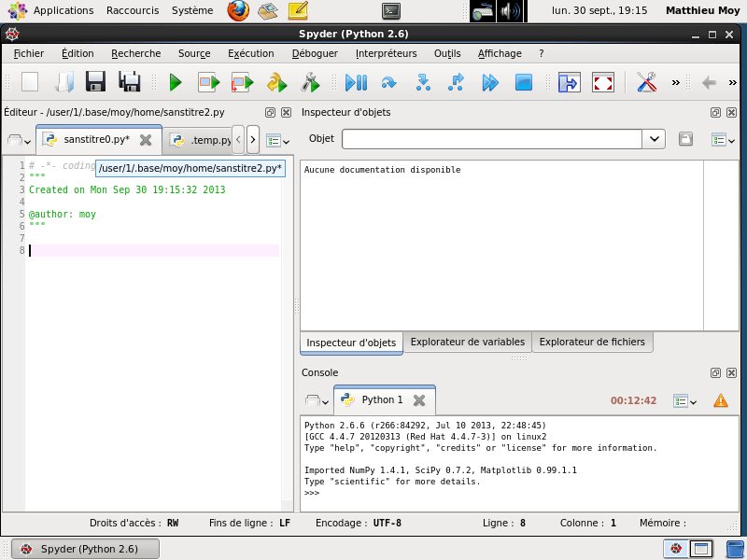Launch Firefox from the top panel
The image size is (747, 560).
[x=238, y=11]
